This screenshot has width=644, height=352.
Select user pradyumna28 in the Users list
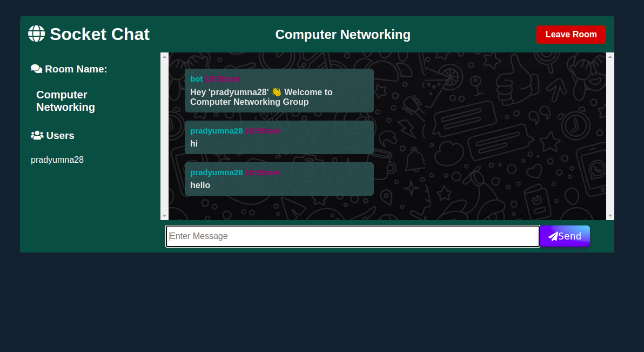[57, 160]
